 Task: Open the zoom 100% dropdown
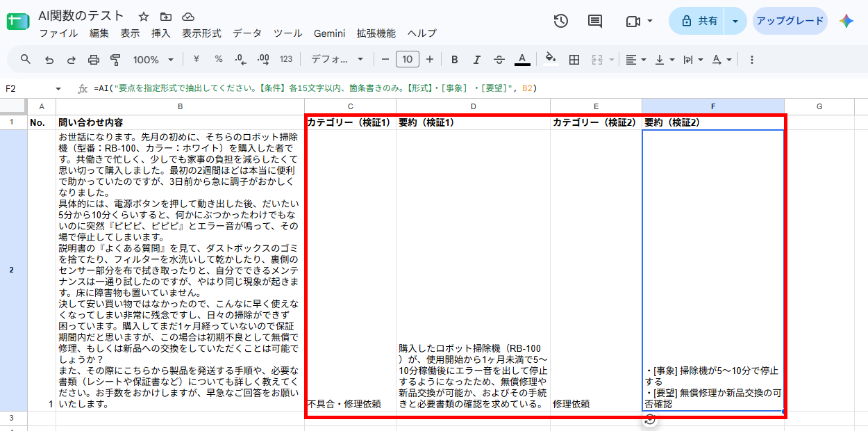tap(153, 60)
